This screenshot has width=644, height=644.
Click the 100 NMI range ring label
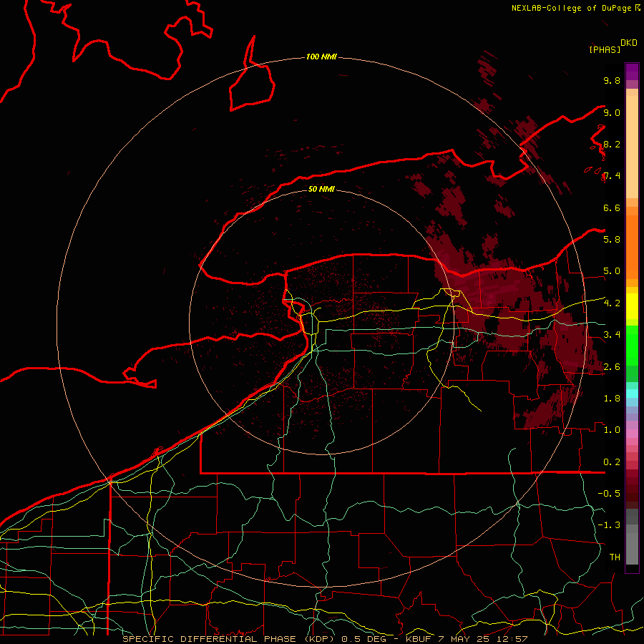(321, 57)
